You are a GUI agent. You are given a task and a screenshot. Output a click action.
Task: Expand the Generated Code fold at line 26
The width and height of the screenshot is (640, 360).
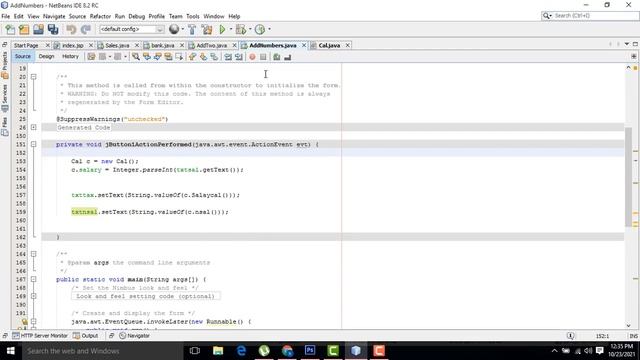33,127
